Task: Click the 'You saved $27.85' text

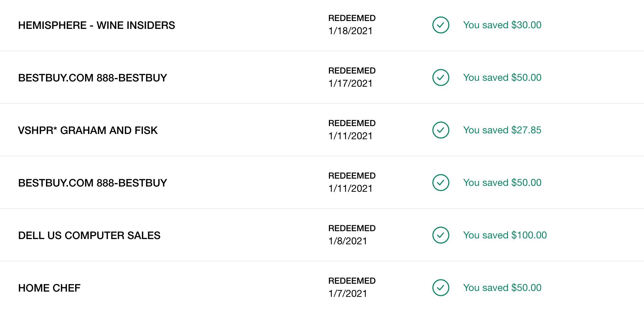Action: coord(502,130)
